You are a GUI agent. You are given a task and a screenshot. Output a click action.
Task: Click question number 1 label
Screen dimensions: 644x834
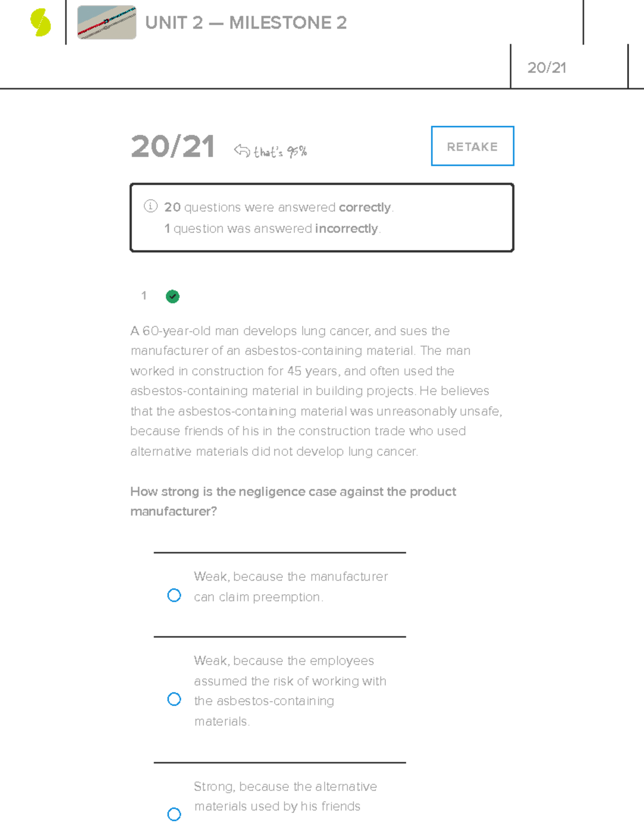coord(144,296)
